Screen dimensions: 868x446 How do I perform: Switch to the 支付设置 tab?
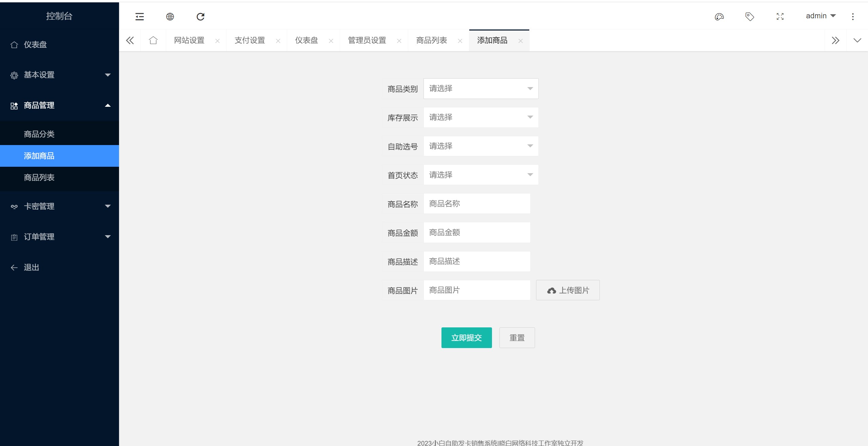pyautogui.click(x=250, y=40)
